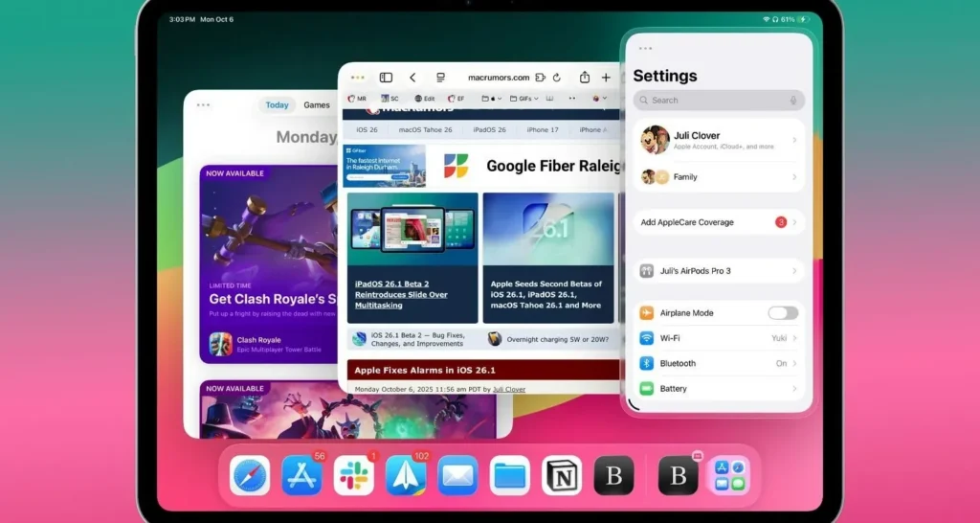Go back in the Safari window

click(412, 78)
